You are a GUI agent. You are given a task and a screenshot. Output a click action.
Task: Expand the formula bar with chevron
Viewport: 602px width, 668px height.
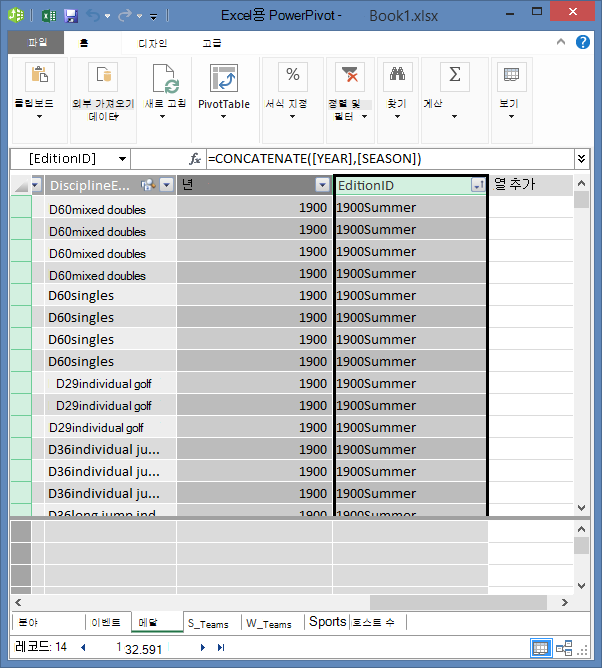click(581, 159)
